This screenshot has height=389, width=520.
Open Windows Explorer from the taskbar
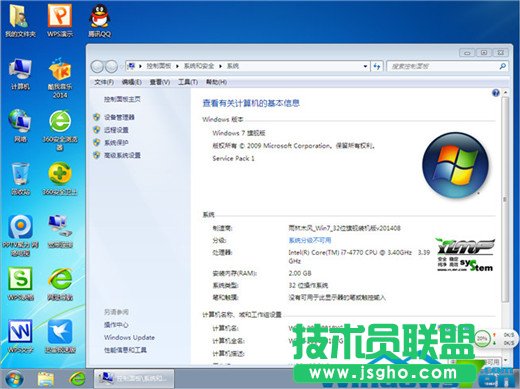pos(46,379)
